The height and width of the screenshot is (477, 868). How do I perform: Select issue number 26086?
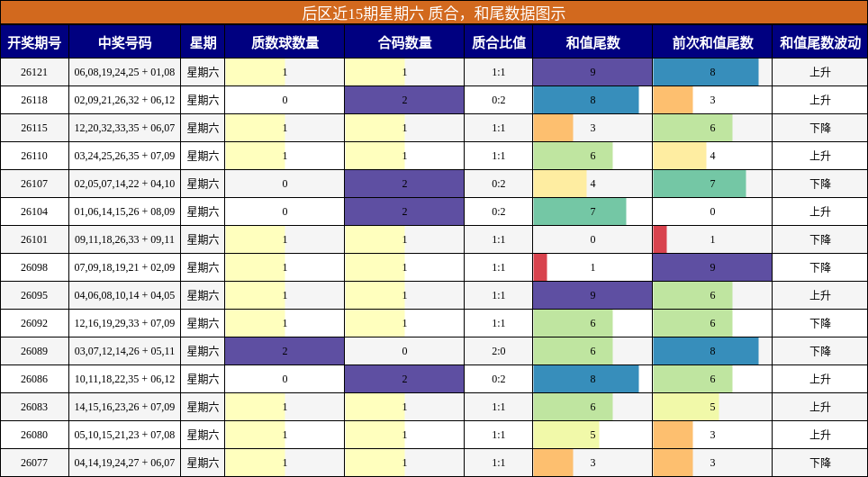point(34,379)
